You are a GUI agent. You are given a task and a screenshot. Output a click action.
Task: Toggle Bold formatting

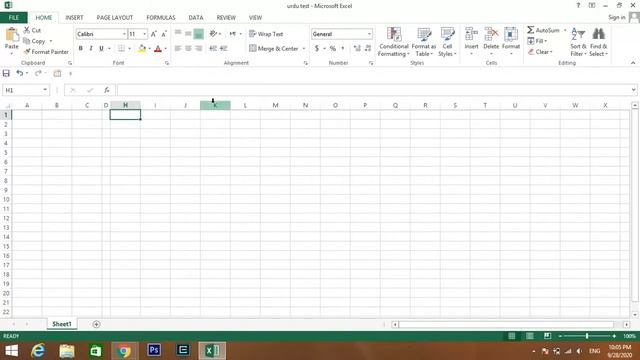point(80,49)
